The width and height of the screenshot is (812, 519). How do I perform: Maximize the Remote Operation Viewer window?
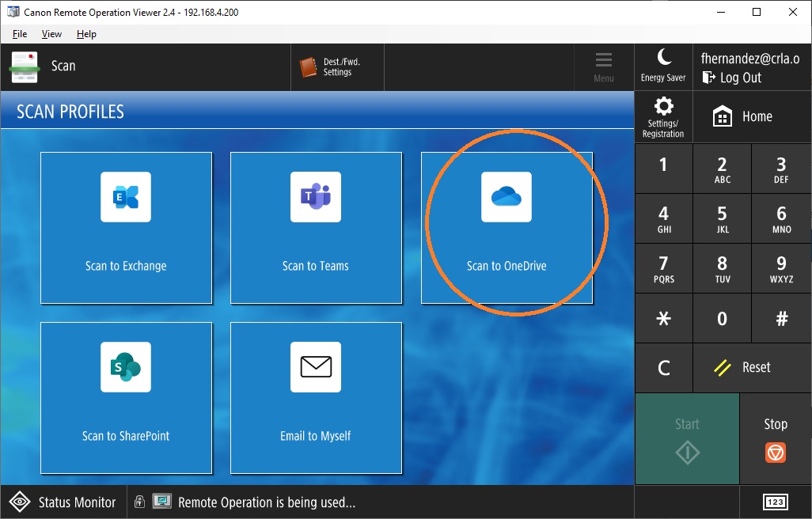(757, 12)
